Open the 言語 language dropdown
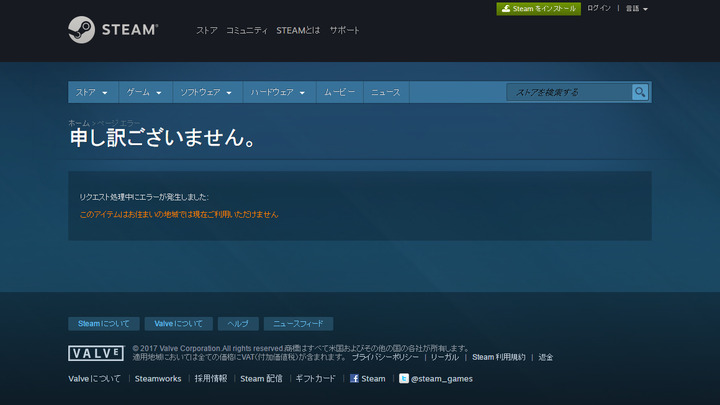 tap(636, 9)
